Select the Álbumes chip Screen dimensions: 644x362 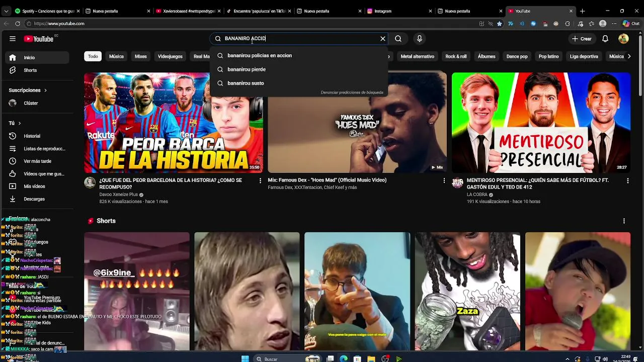point(487,56)
